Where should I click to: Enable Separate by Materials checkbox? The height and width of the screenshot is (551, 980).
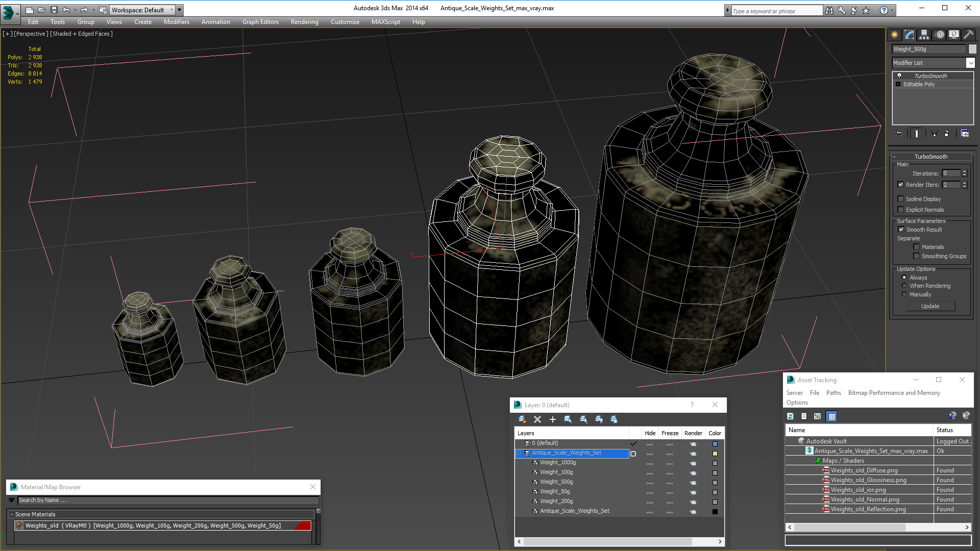tap(916, 247)
